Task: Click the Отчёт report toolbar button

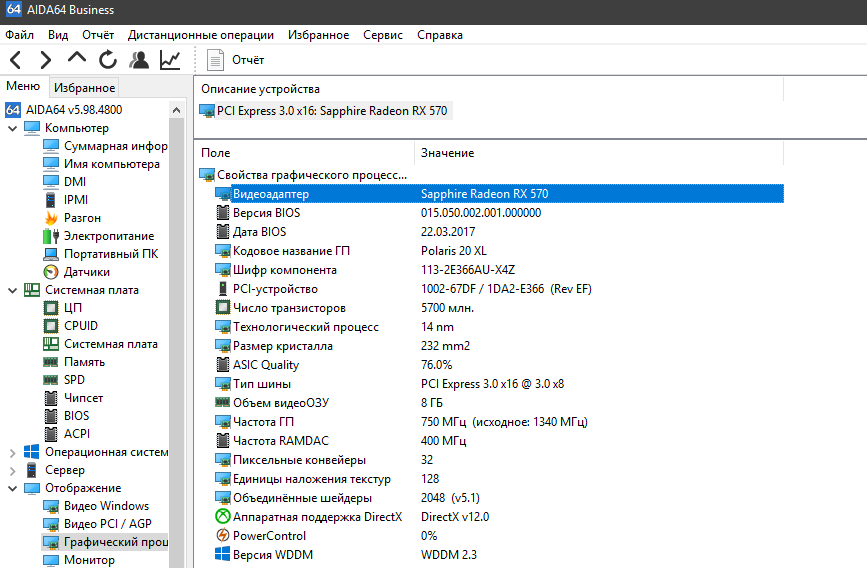Action: (236, 60)
